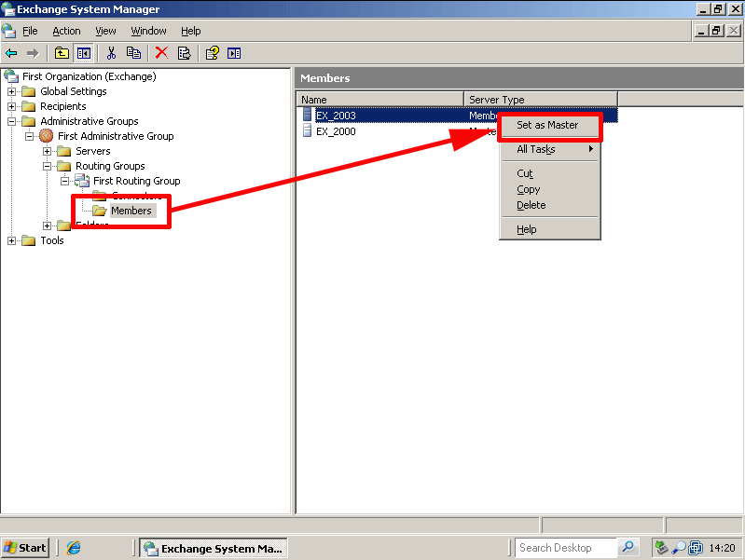Click the blue monitors tray icon
Viewport: 745px width, 560px height.
tap(696, 548)
